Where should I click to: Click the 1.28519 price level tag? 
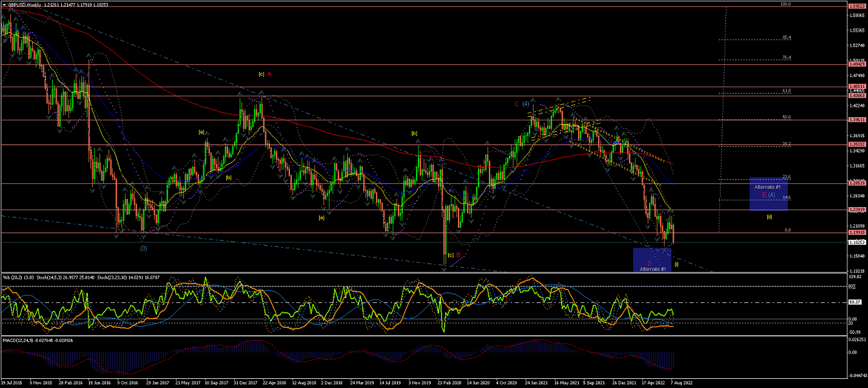click(x=856, y=183)
